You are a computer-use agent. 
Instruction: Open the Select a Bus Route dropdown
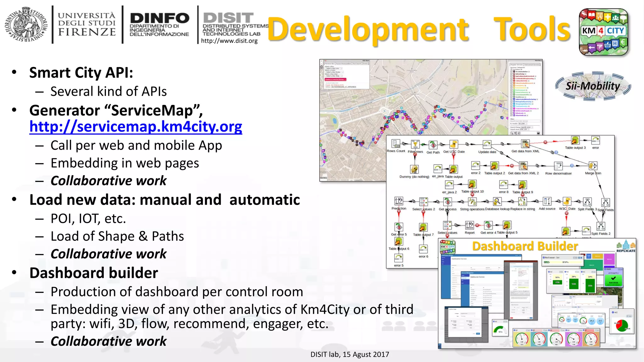334,72
